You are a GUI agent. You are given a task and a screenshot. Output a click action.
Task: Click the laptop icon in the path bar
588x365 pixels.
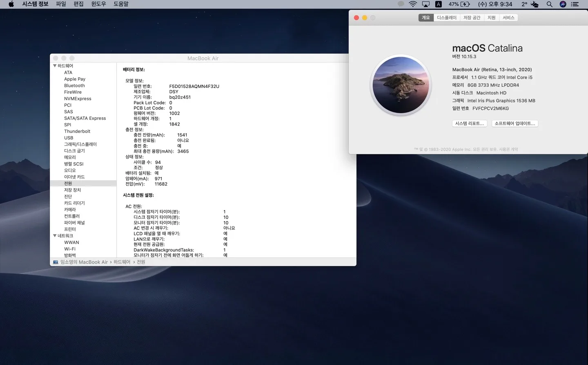pyautogui.click(x=56, y=262)
